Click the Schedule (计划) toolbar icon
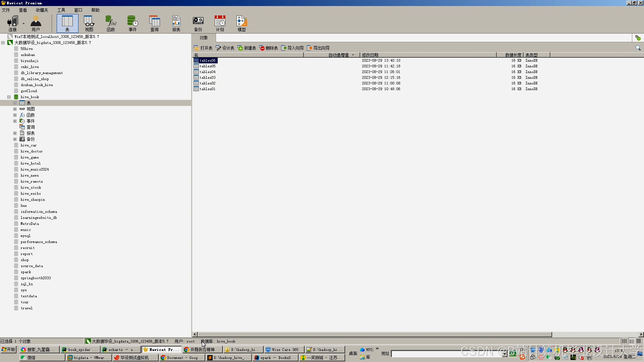Screen dimensions: 644x362 click(220, 23)
